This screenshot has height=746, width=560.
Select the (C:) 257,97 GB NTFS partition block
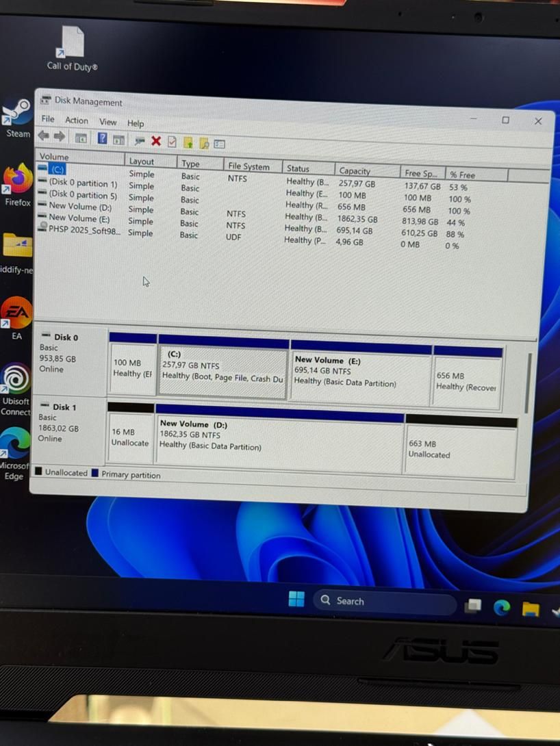pos(222,367)
